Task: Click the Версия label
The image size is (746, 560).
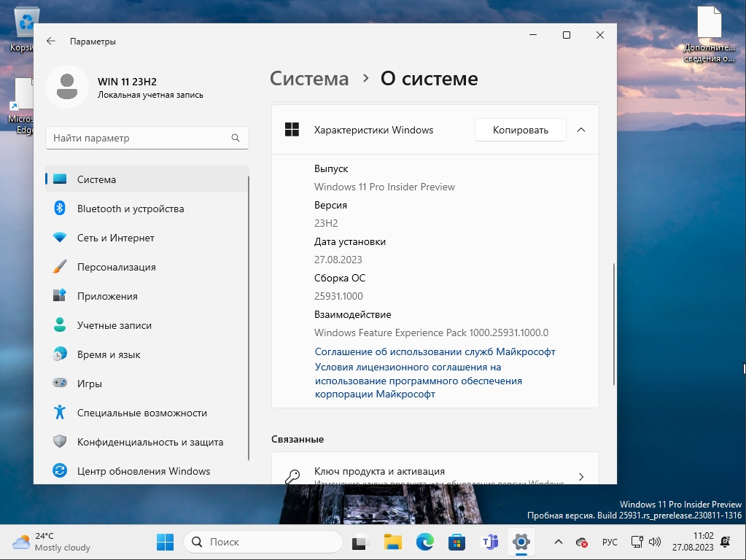Action: click(330, 205)
